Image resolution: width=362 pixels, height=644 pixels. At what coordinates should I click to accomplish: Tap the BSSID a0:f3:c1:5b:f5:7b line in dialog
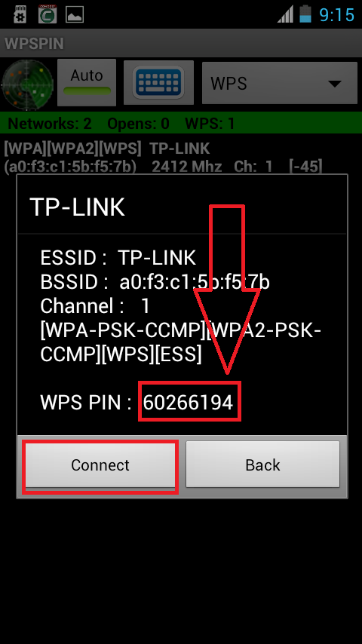(155, 282)
